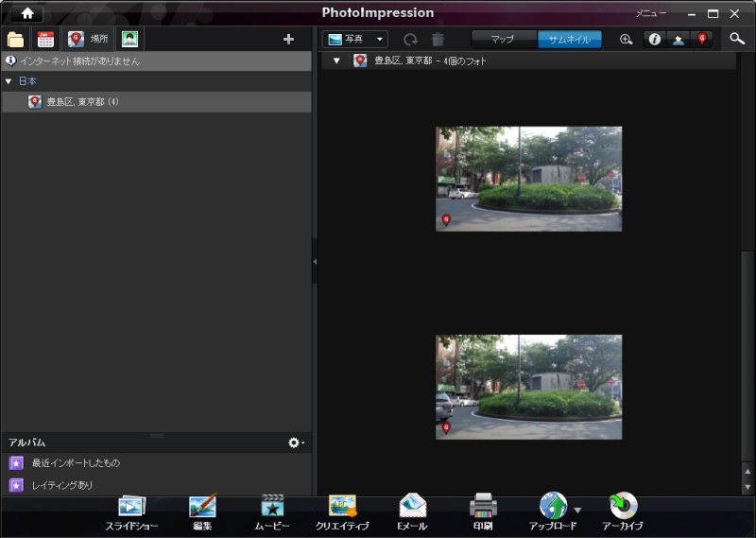Image resolution: width=756 pixels, height=538 pixels.
Task: Switch to マップ view
Action: click(x=504, y=39)
